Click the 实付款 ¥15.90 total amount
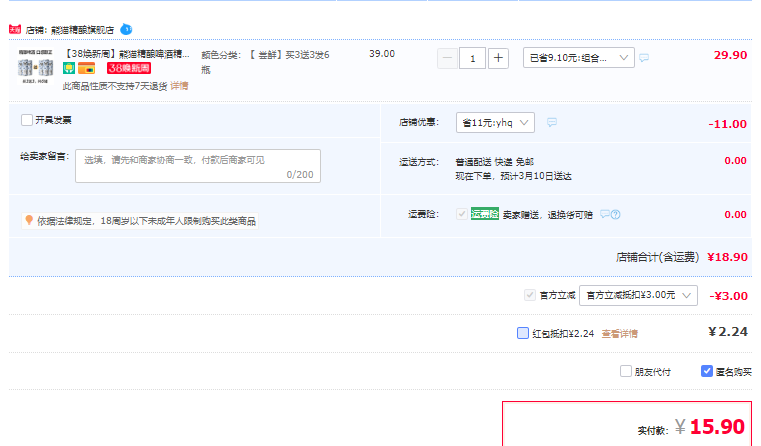761x446 pixels. pyautogui.click(x=710, y=427)
